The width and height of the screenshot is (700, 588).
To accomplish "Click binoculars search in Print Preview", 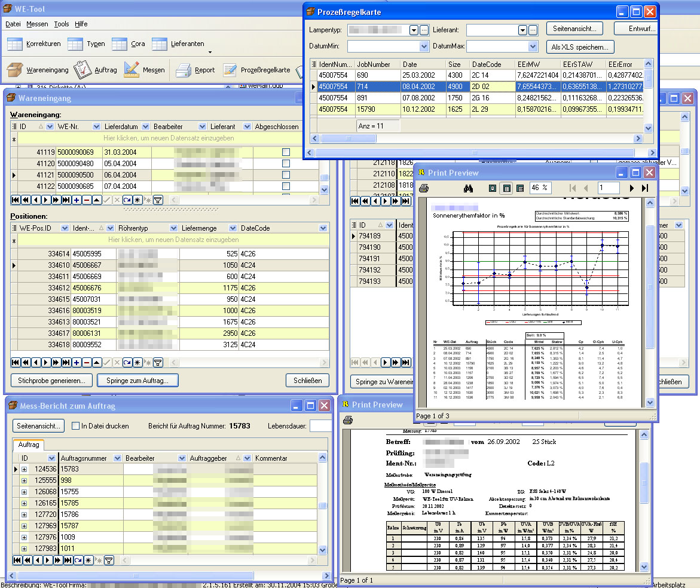I will (468, 188).
